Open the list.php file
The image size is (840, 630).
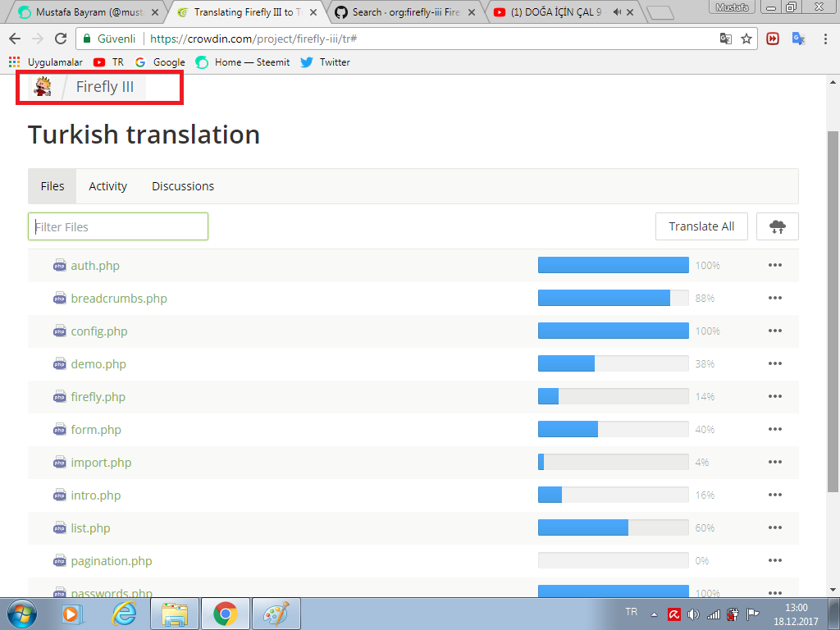click(x=90, y=528)
